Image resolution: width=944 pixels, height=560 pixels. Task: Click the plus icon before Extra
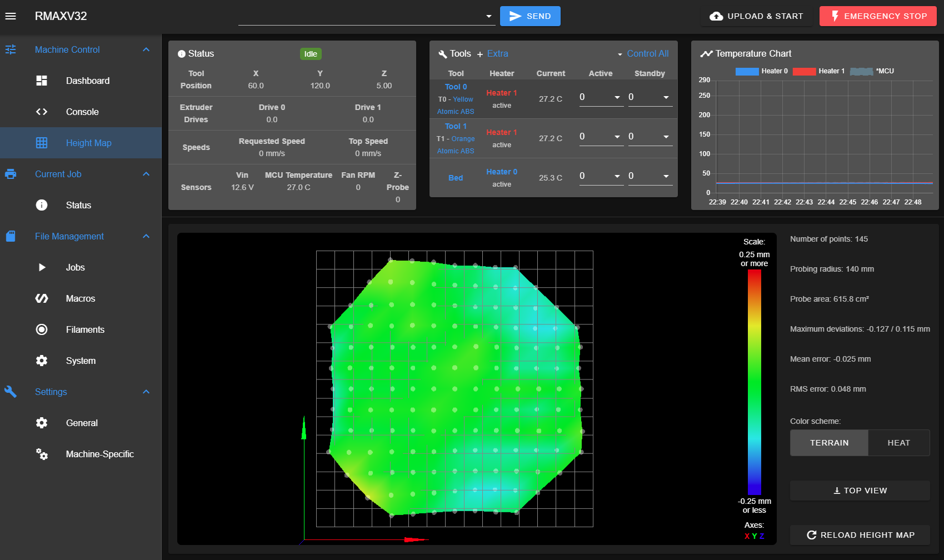coord(480,54)
